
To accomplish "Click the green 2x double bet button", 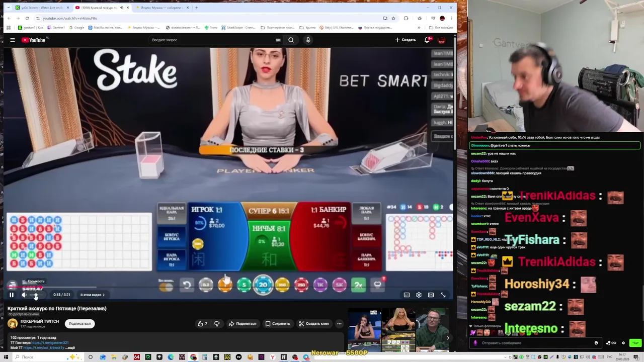I will click(358, 285).
